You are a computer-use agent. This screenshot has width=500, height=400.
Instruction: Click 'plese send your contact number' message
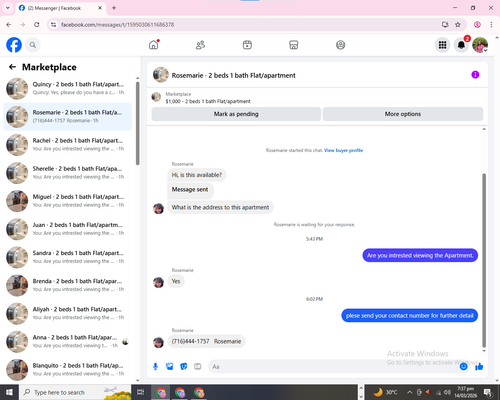tap(410, 316)
